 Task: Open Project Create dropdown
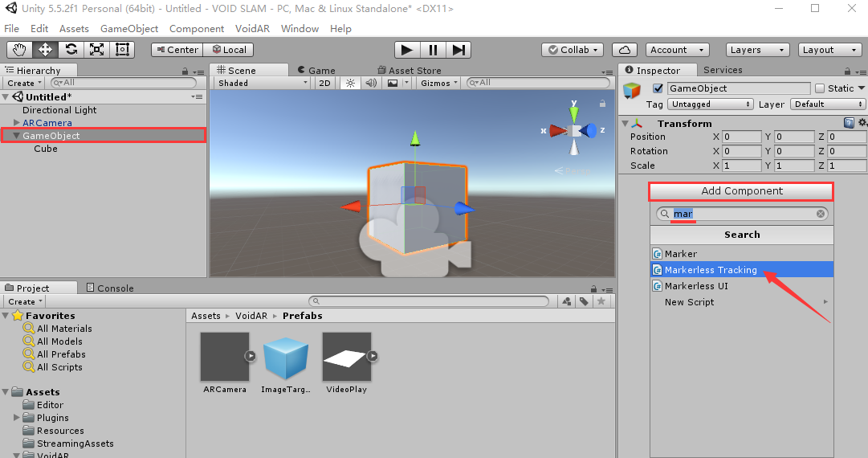point(25,302)
